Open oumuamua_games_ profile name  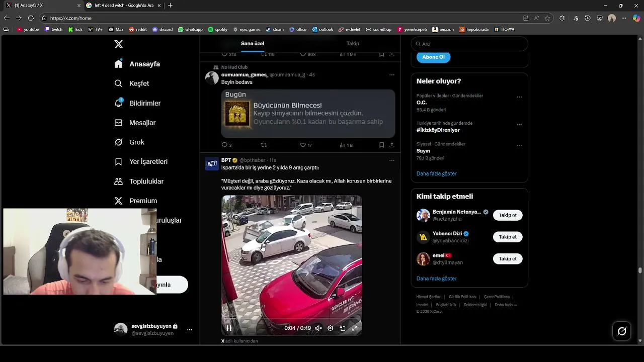(x=245, y=75)
